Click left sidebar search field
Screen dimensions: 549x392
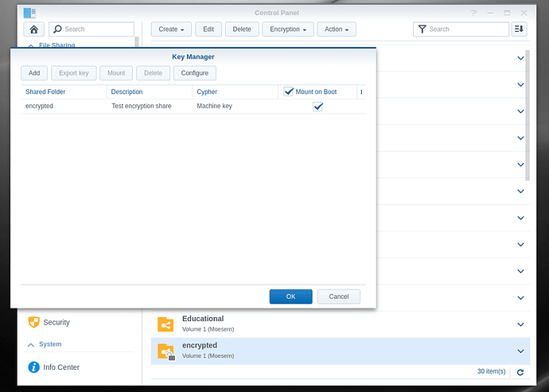tap(91, 29)
